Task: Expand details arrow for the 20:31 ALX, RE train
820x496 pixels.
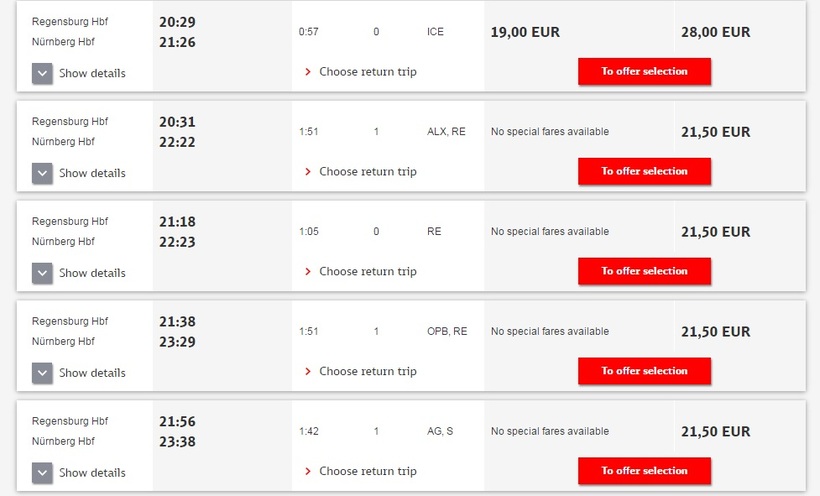Action: (42, 173)
